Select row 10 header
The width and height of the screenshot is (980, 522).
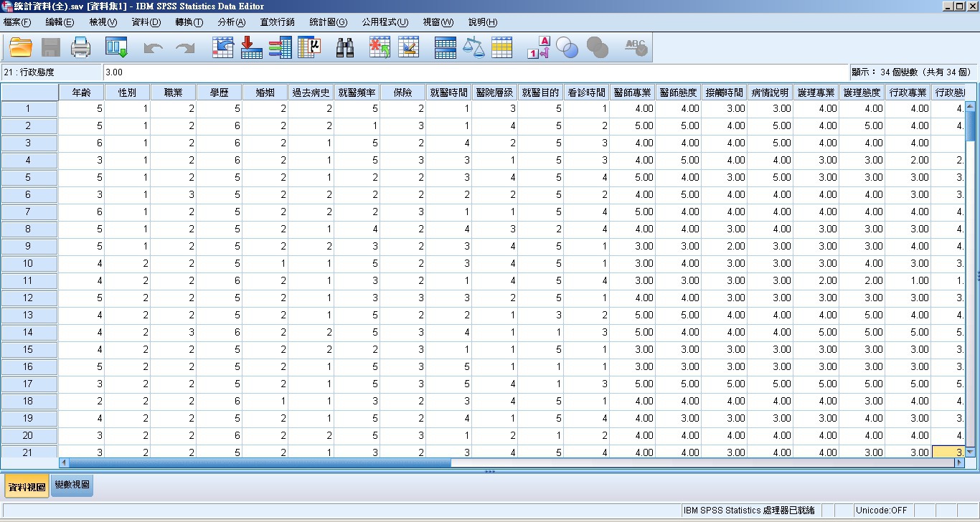click(29, 264)
